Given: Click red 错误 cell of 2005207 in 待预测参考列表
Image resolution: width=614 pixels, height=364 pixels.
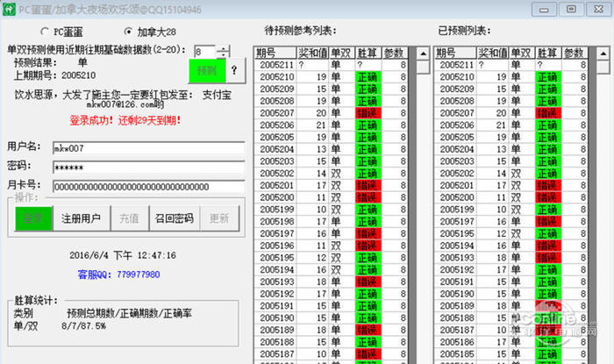Looking at the screenshot, I should 368,113.
